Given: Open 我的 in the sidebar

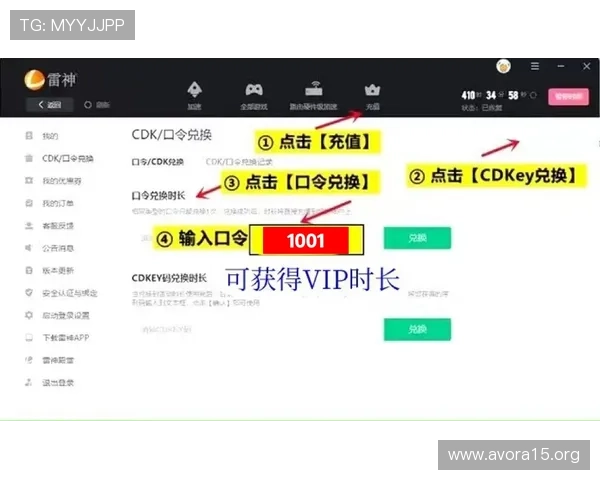Looking at the screenshot, I should (x=42, y=136).
